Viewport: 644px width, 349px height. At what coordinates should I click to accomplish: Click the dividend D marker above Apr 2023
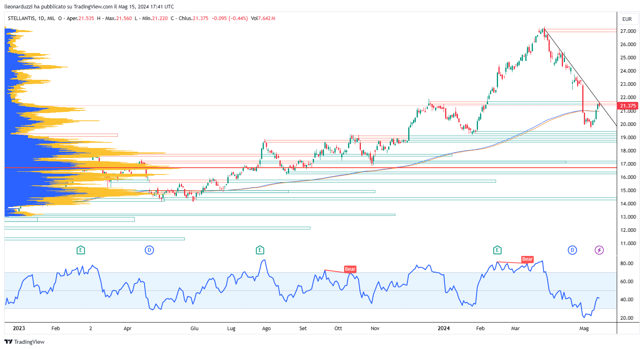click(x=149, y=250)
